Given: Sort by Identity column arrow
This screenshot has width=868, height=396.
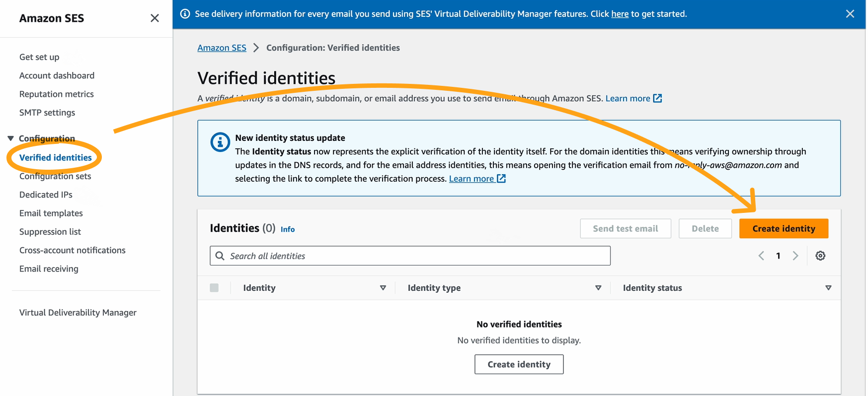Looking at the screenshot, I should [x=383, y=288].
